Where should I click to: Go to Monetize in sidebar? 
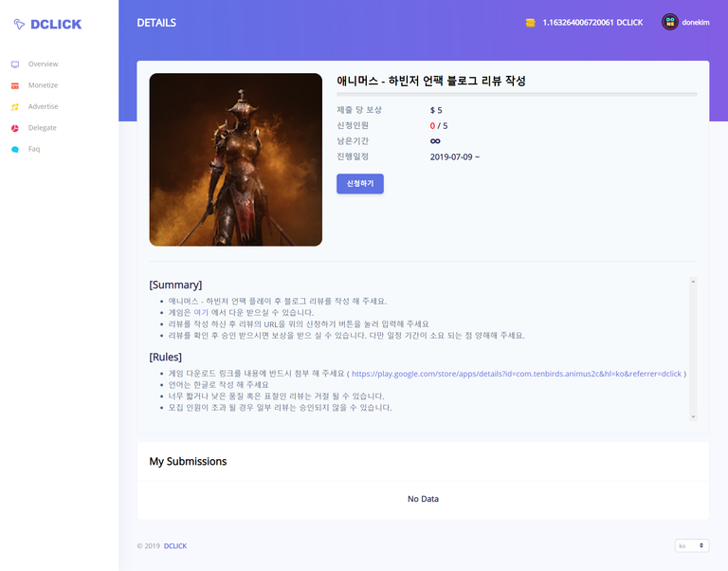[44, 85]
